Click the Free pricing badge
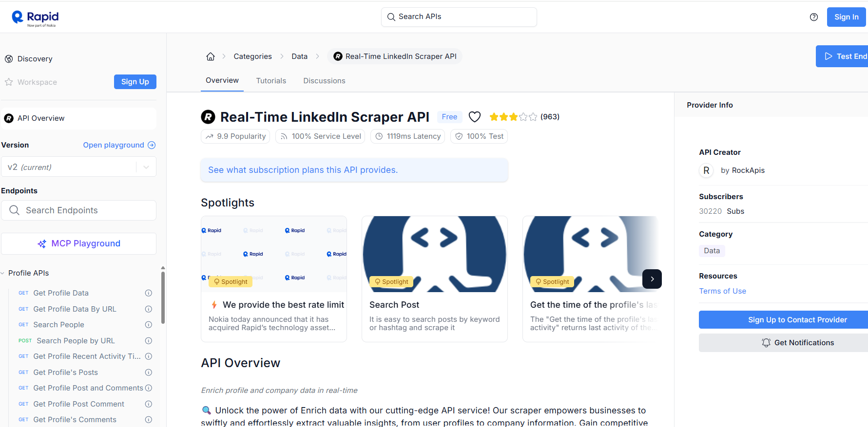 click(449, 117)
